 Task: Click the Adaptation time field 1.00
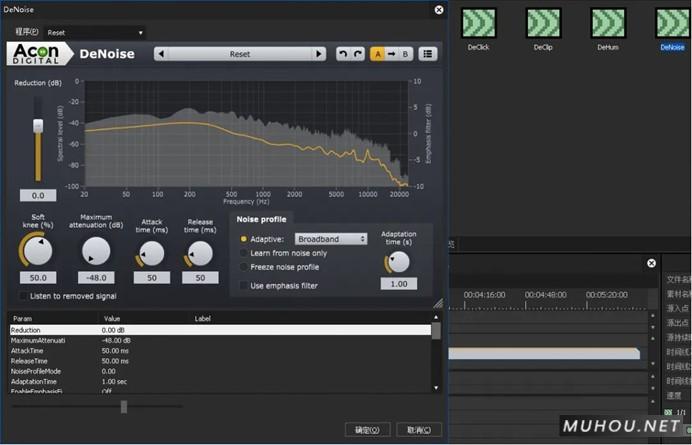point(399,284)
